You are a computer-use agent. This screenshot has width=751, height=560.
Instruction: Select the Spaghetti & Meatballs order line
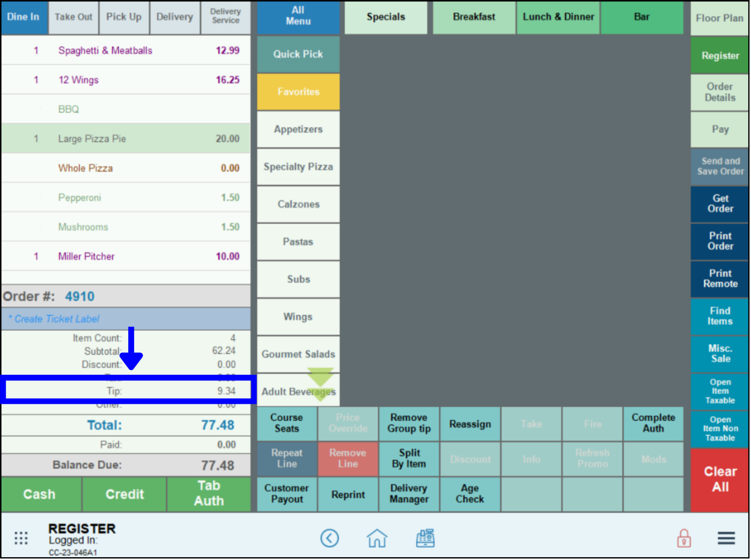tap(125, 51)
